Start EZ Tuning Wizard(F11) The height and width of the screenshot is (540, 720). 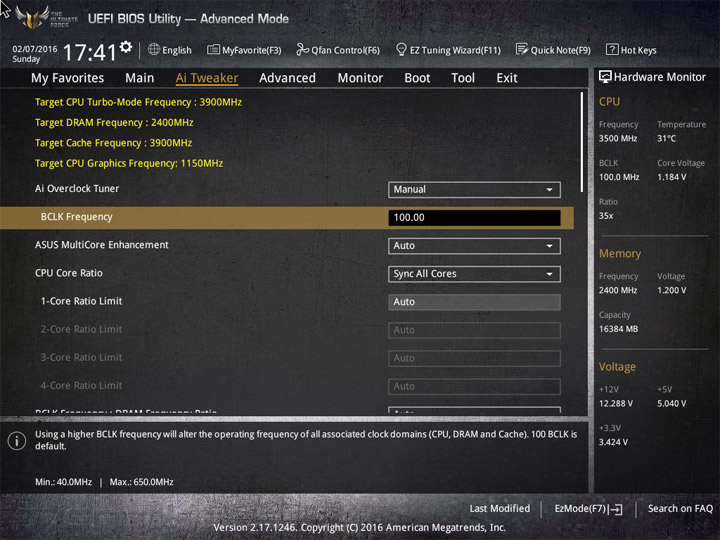coord(448,50)
